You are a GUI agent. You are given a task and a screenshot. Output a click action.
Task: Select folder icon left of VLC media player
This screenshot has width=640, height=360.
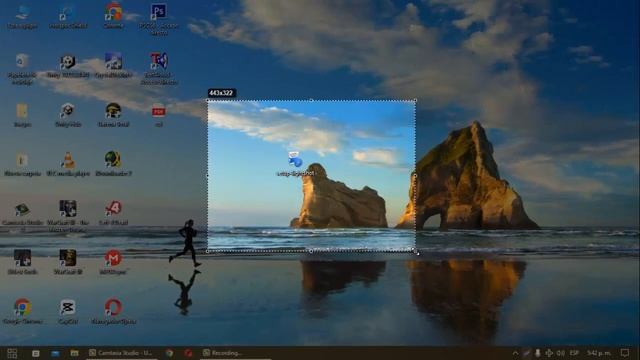[x=22, y=164]
